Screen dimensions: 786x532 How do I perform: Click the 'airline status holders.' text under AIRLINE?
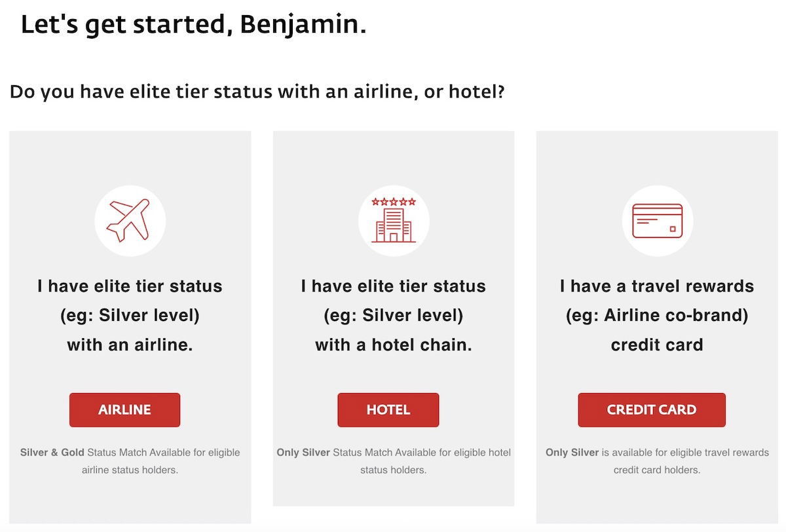[130, 470]
